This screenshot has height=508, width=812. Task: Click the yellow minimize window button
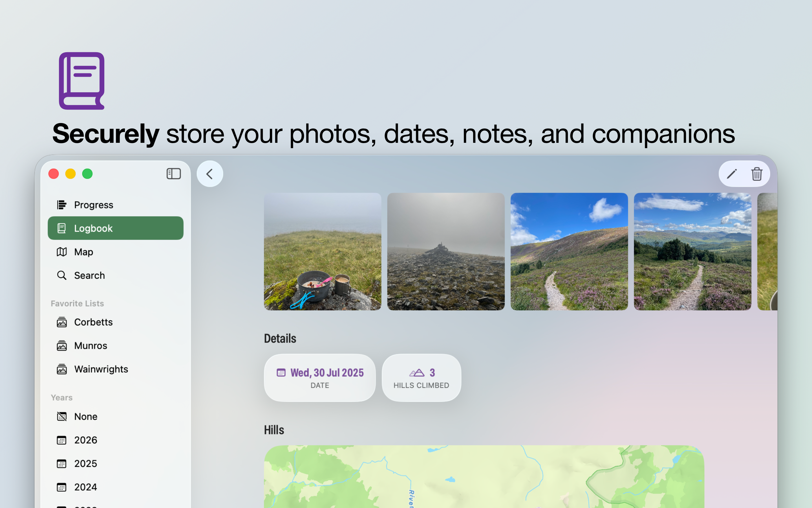coord(70,174)
